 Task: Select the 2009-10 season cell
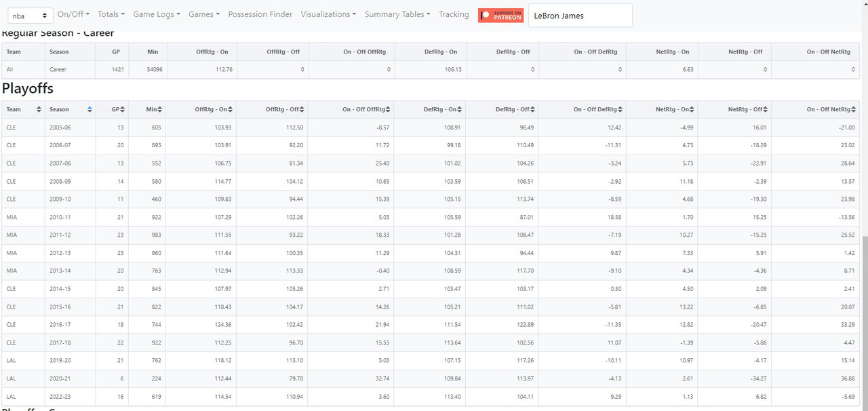[69, 199]
